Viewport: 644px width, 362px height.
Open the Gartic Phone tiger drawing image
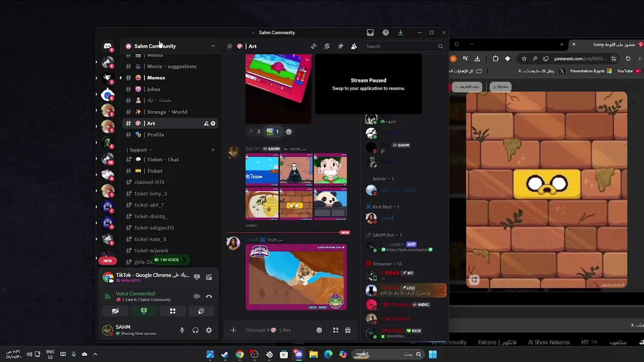(x=296, y=277)
